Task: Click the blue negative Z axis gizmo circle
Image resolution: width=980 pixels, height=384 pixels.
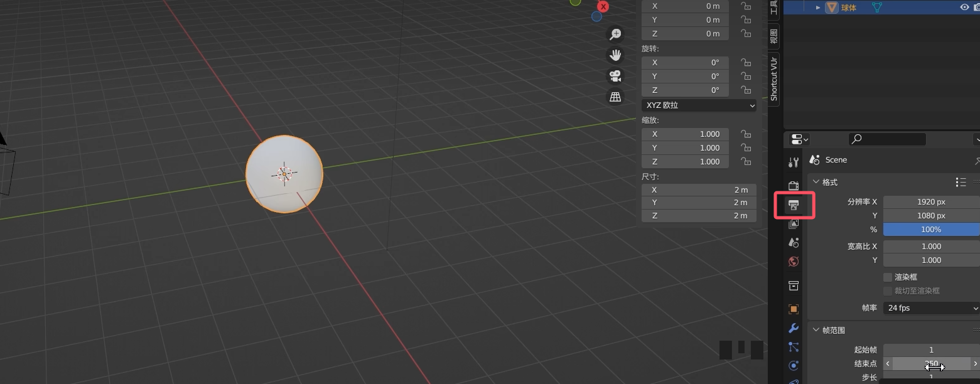Action: click(596, 16)
